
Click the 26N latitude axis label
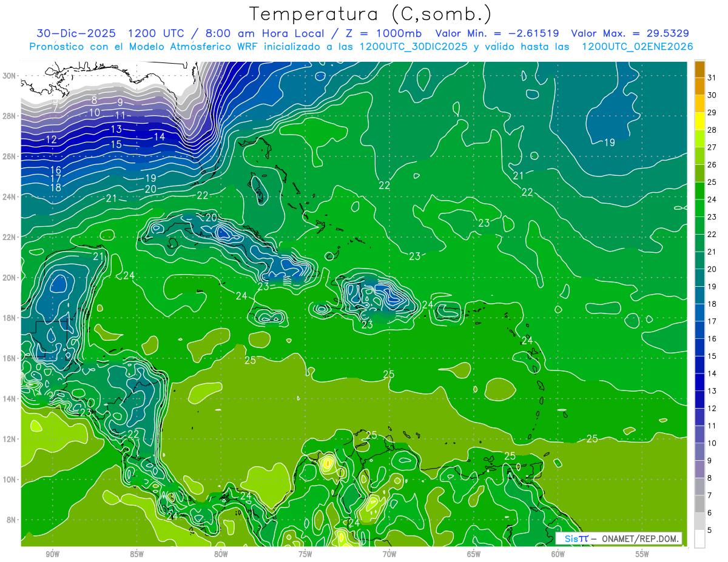tap(9, 156)
